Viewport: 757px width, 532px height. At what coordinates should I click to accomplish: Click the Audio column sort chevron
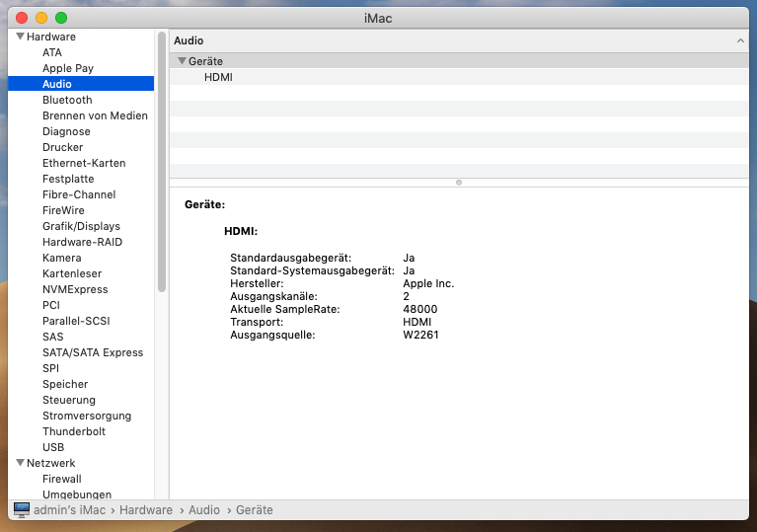(740, 41)
